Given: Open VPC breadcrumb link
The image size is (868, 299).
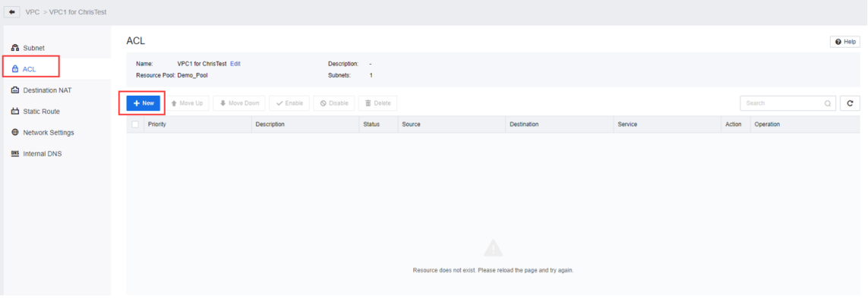Looking at the screenshot, I should click(32, 12).
